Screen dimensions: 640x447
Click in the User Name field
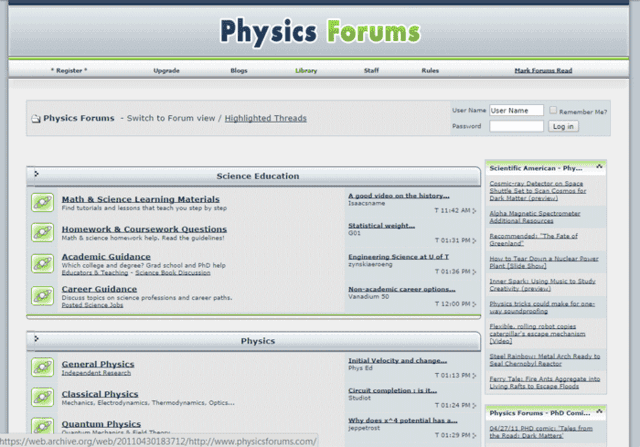click(x=516, y=110)
